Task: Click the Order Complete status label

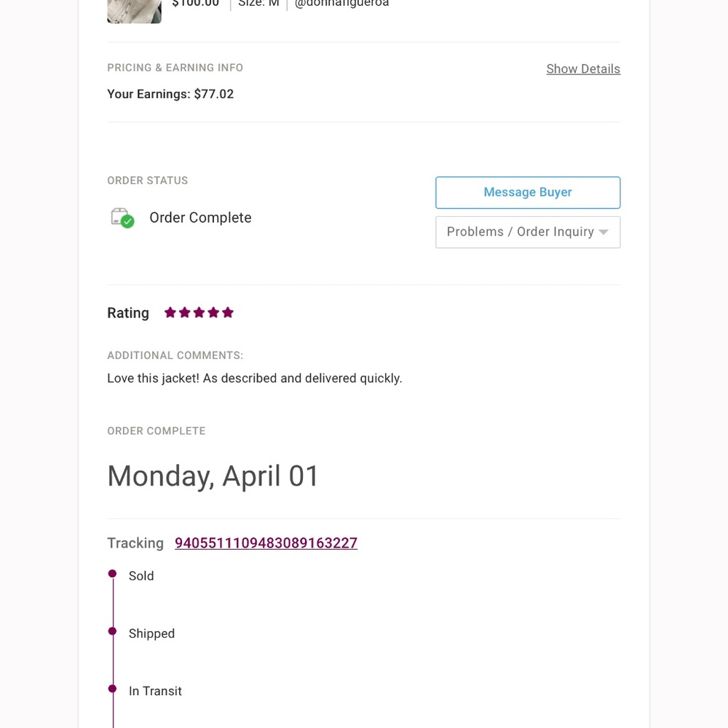Action: tap(201, 218)
